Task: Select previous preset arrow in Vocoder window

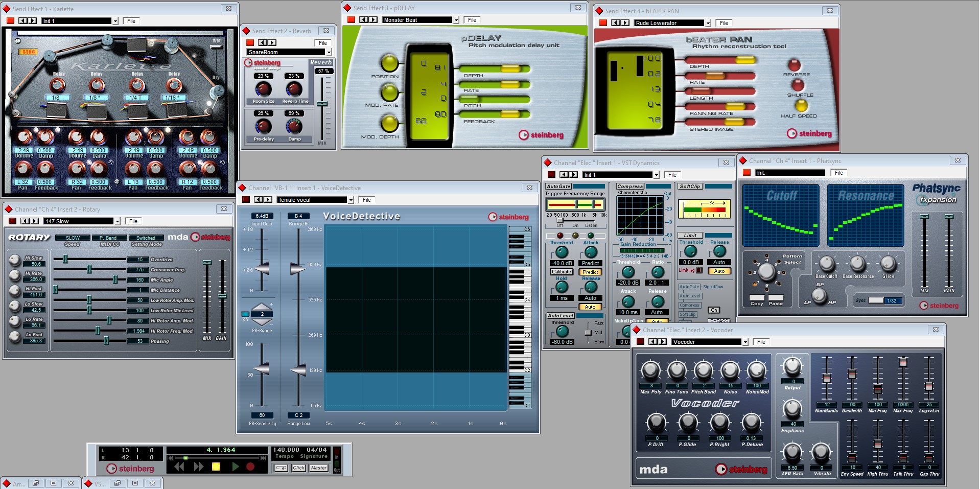Action: click(653, 342)
